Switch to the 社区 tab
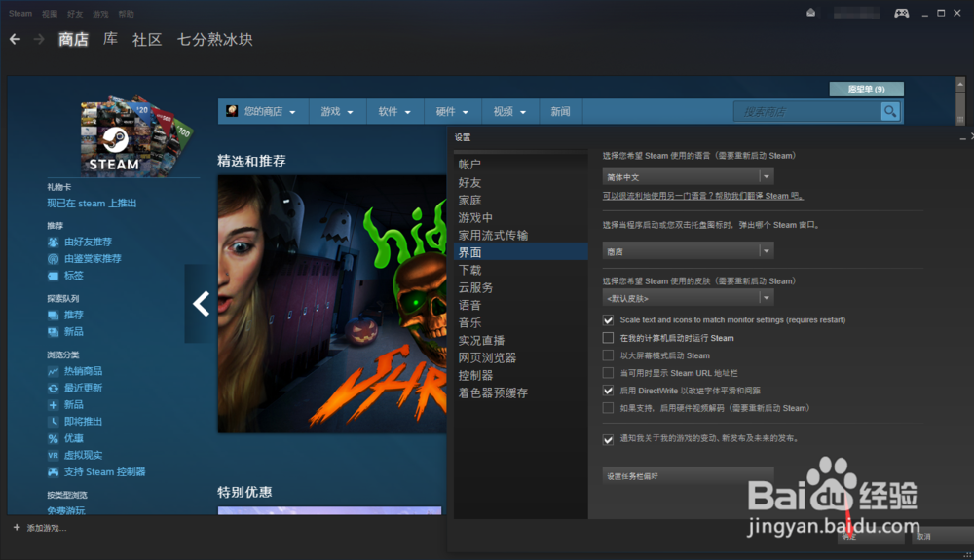This screenshot has width=974, height=560. coord(147,40)
